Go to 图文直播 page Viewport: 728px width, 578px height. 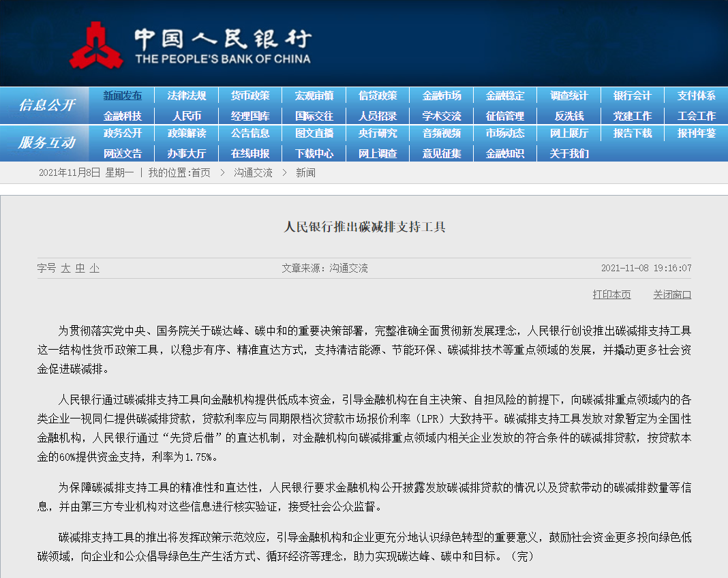pos(314,133)
